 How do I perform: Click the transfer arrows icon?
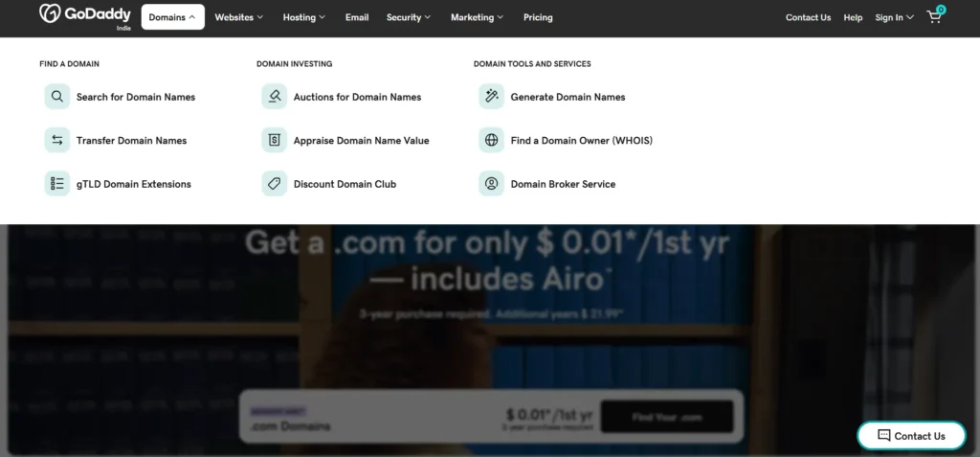[x=57, y=141]
